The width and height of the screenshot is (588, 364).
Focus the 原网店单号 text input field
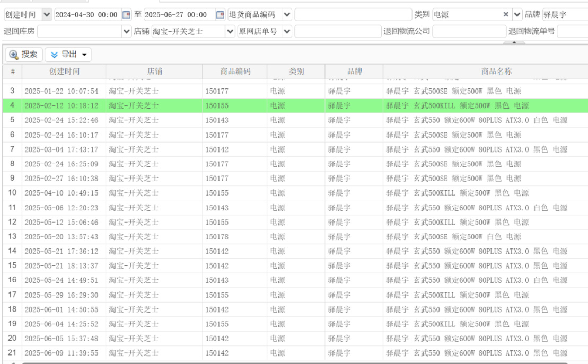tap(338, 31)
